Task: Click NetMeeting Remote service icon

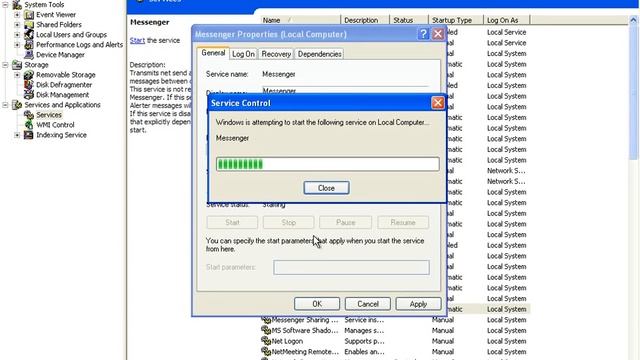Action: coord(266,351)
